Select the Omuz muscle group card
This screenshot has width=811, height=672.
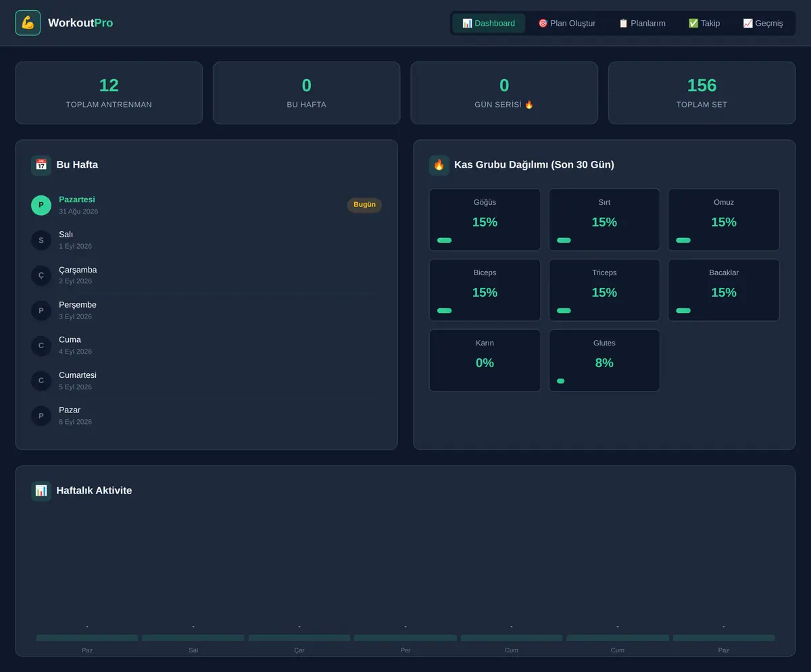pos(724,220)
